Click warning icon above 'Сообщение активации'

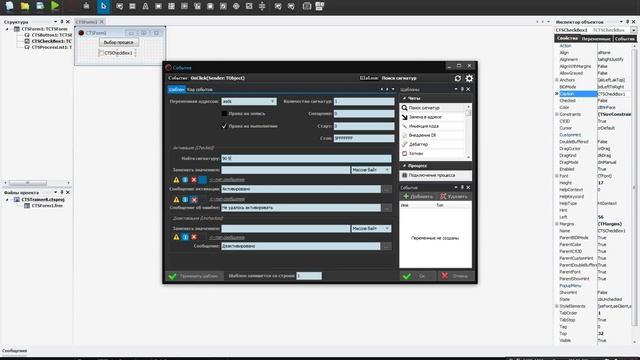pyautogui.click(x=176, y=180)
